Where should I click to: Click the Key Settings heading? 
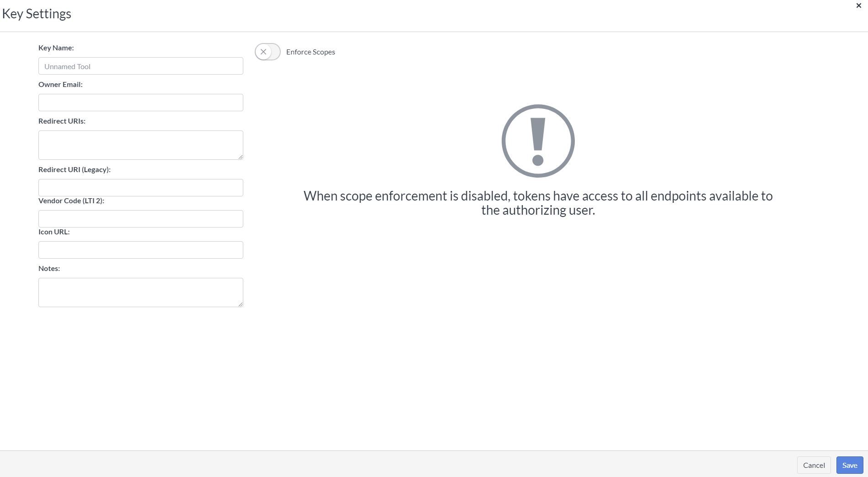[x=37, y=14]
